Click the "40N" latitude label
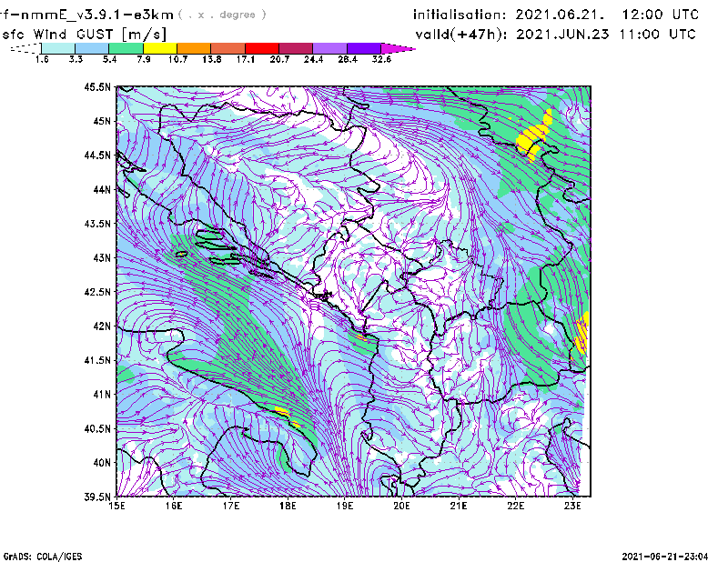This screenshot has width=728, height=562. (x=102, y=462)
